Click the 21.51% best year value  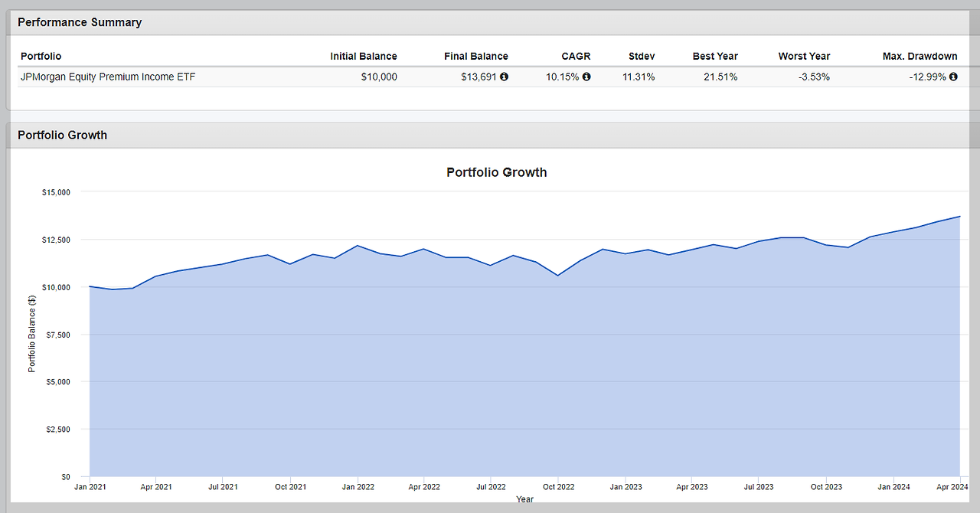coord(721,77)
